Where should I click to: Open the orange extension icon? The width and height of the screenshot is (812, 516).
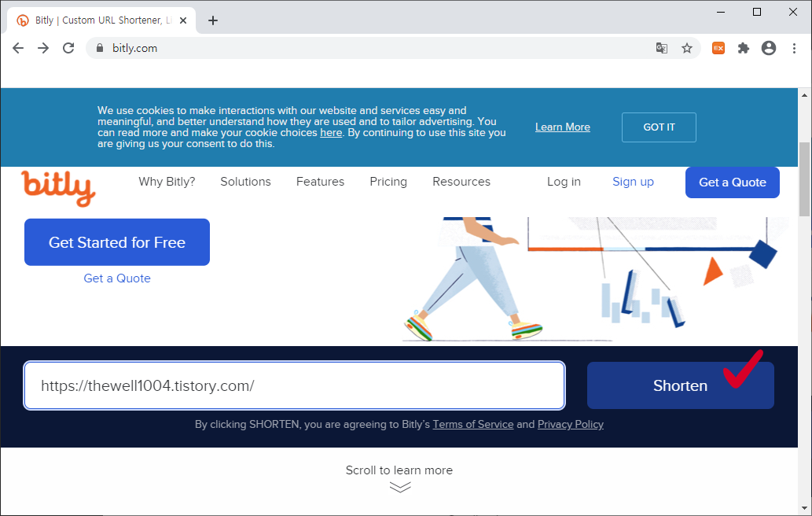[718, 48]
